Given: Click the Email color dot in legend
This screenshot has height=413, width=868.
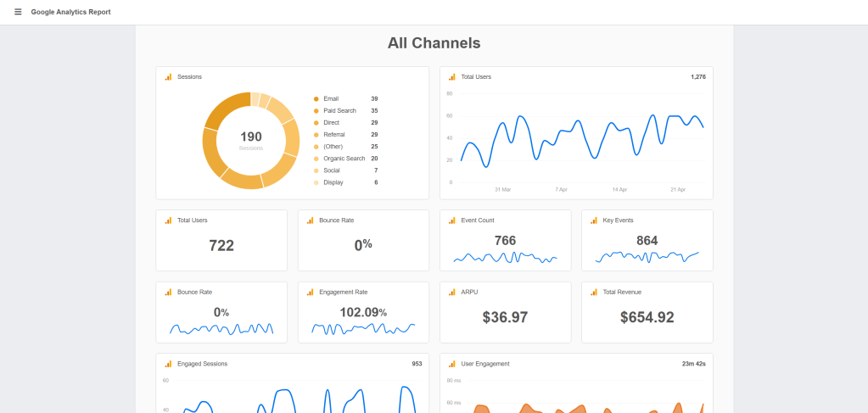Looking at the screenshot, I should [x=316, y=98].
